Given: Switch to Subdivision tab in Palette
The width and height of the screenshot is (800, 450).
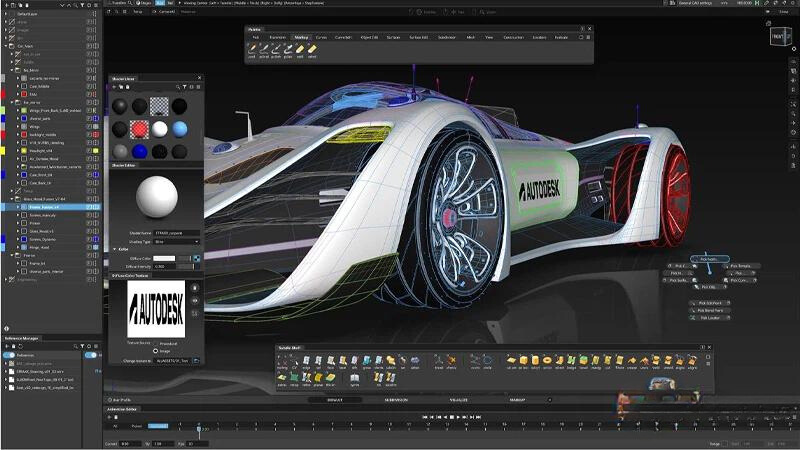Looking at the screenshot, I should point(447,37).
